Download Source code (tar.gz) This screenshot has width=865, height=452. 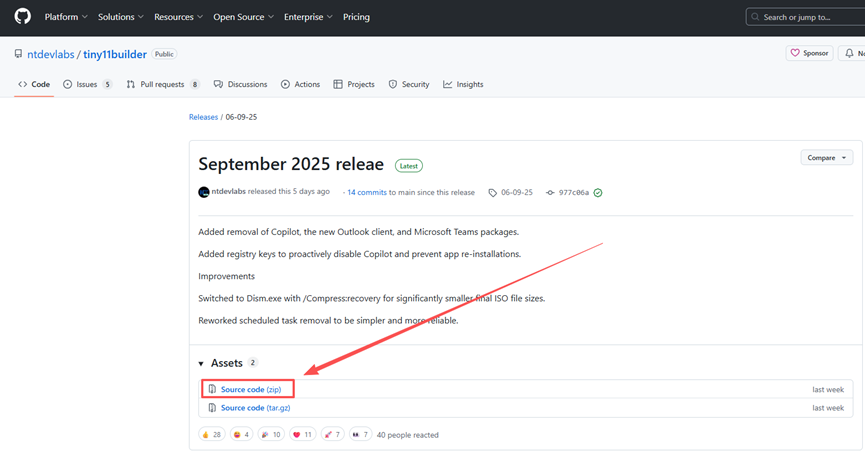(x=255, y=408)
